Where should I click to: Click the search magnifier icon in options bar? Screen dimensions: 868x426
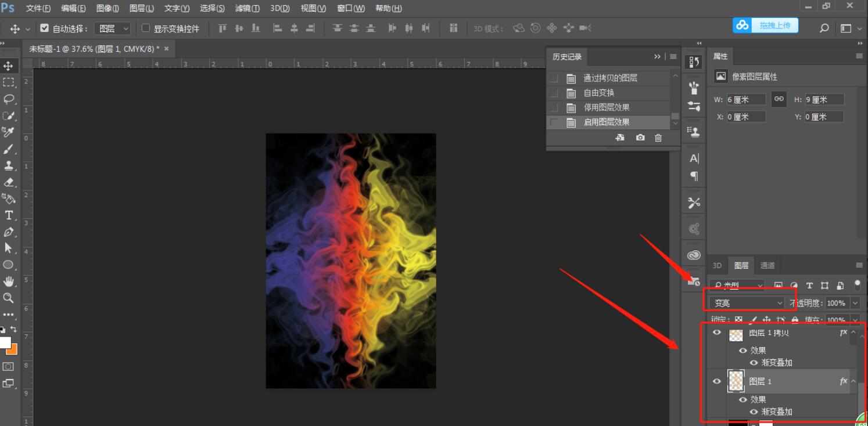(824, 28)
